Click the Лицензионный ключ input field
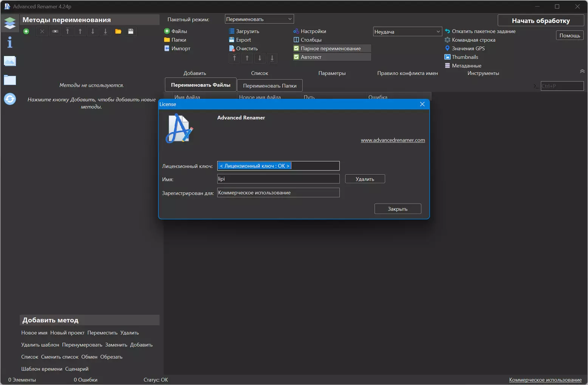Image resolution: width=588 pixels, height=385 pixels. [x=279, y=166]
